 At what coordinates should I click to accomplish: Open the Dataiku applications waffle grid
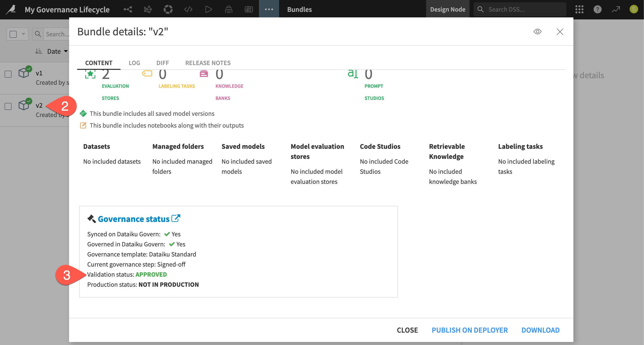coord(579,9)
